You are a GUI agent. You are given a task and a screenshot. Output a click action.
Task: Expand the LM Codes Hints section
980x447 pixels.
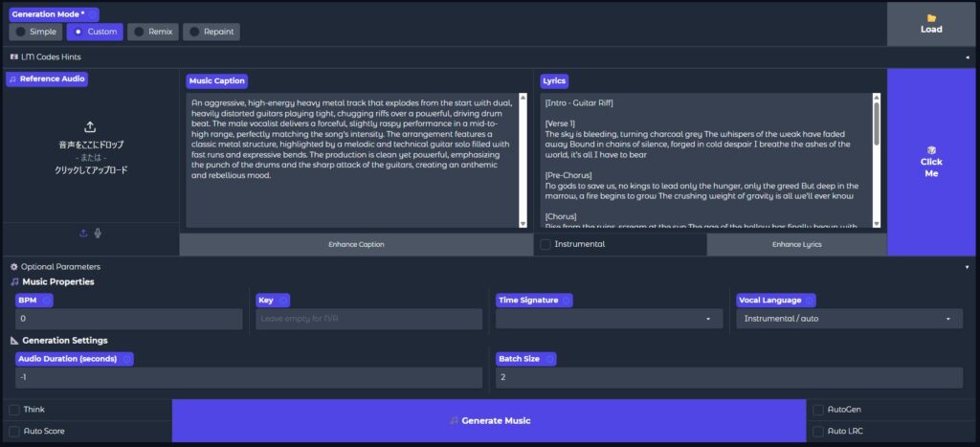pyautogui.click(x=967, y=57)
